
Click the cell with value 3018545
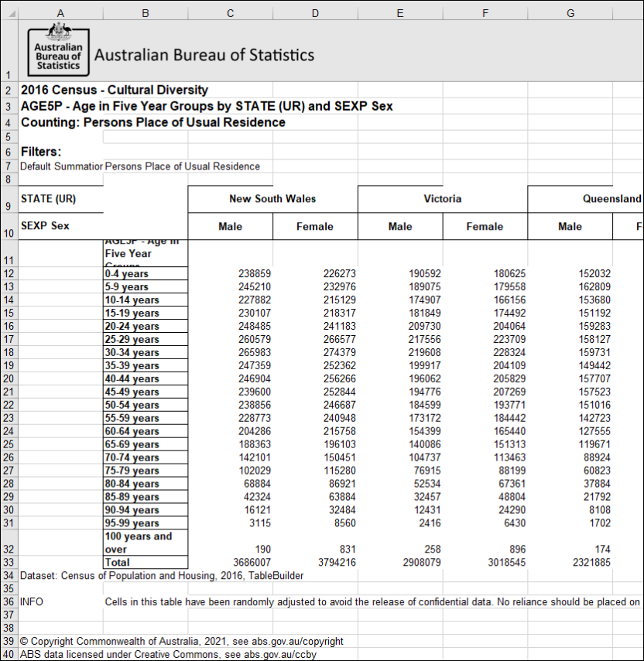point(485,562)
